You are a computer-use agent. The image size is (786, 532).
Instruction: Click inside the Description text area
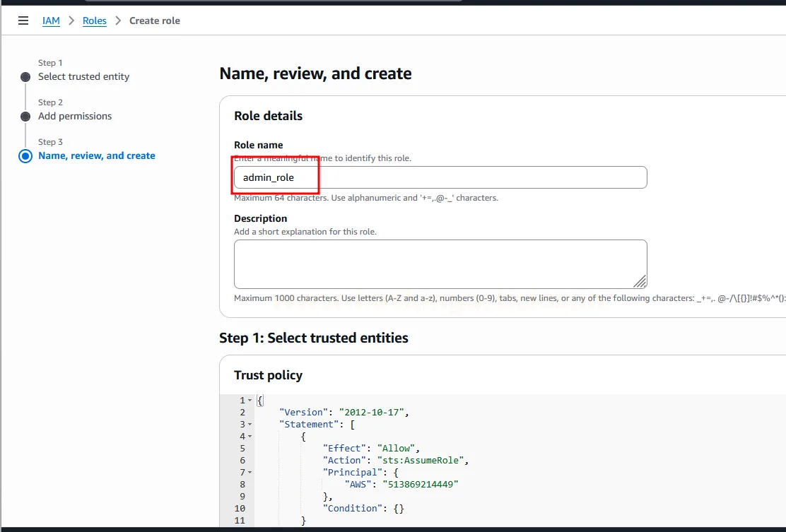click(440, 264)
